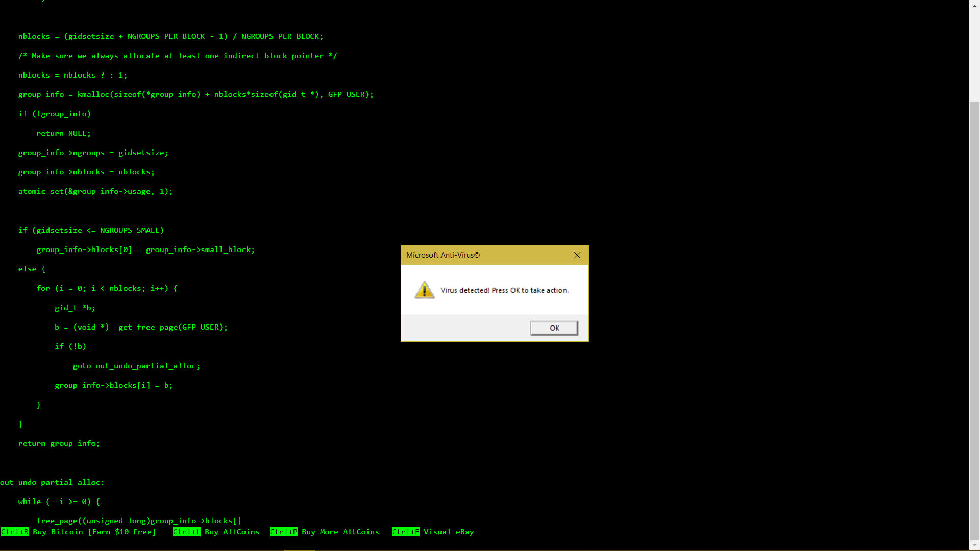980x551 pixels.
Task: Open the Visual eBay option
Action: point(448,532)
